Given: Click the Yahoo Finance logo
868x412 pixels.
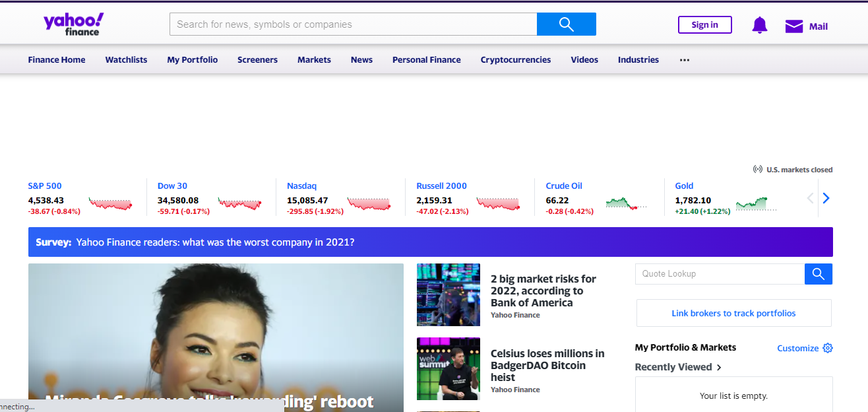Looking at the screenshot, I should point(74,24).
